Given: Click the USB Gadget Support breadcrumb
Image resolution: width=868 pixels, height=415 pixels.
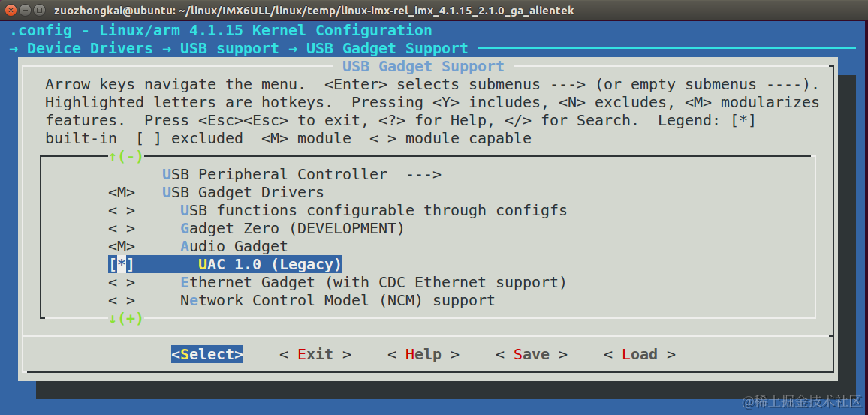Looking at the screenshot, I should pyautogui.click(x=387, y=49).
